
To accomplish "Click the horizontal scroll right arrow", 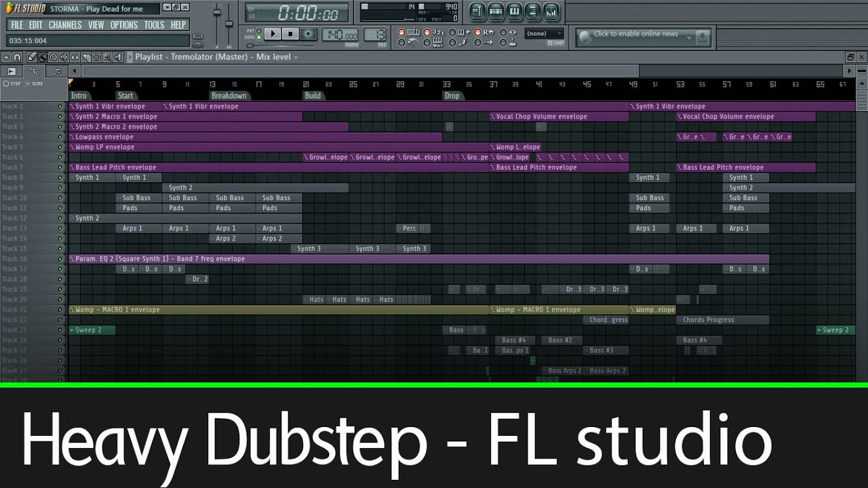I will (x=849, y=70).
